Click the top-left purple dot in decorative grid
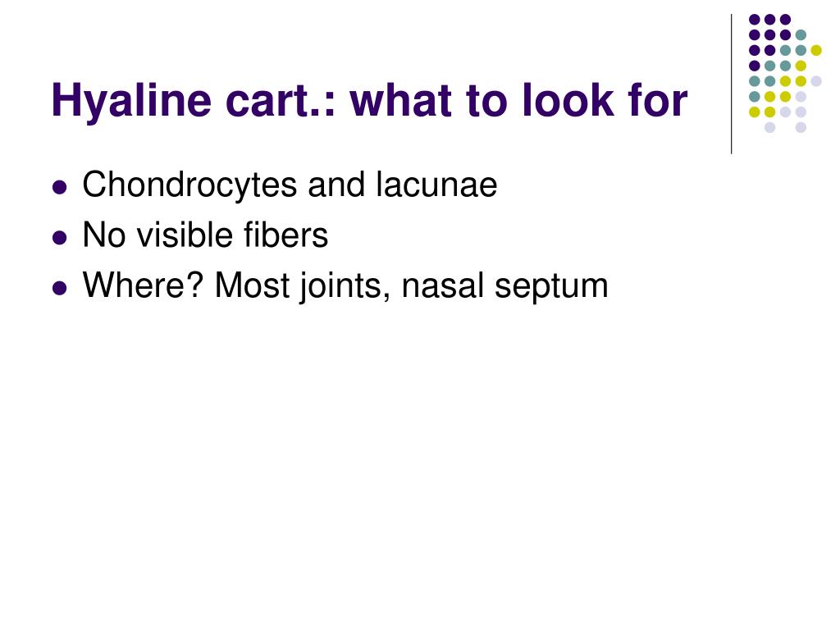Screen dimensions: 840x630 [755, 20]
